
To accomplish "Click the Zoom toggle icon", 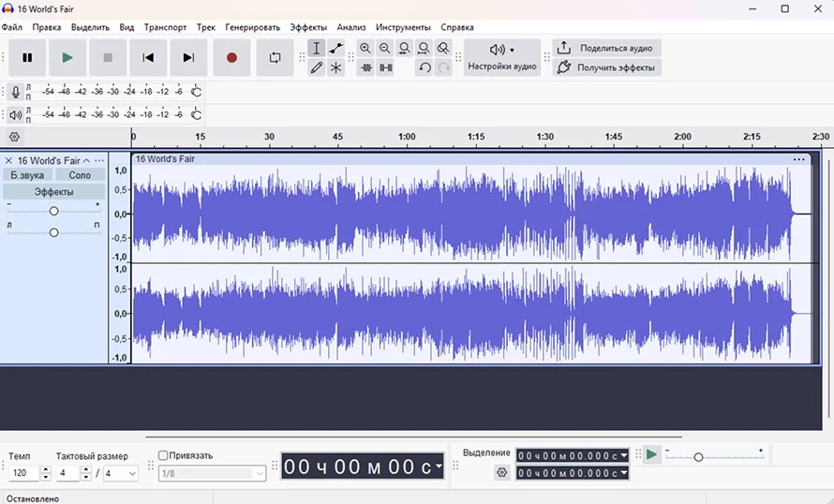I will tap(443, 49).
